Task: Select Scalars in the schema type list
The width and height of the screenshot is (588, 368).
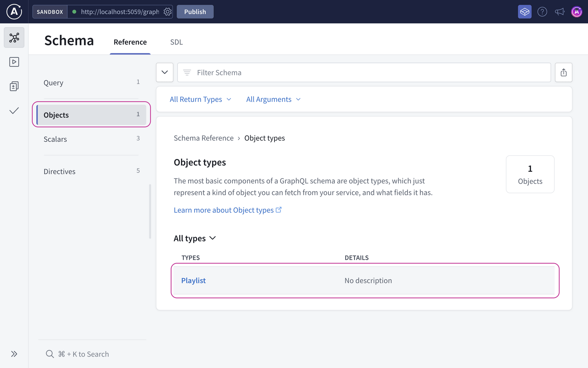Action: point(55,139)
